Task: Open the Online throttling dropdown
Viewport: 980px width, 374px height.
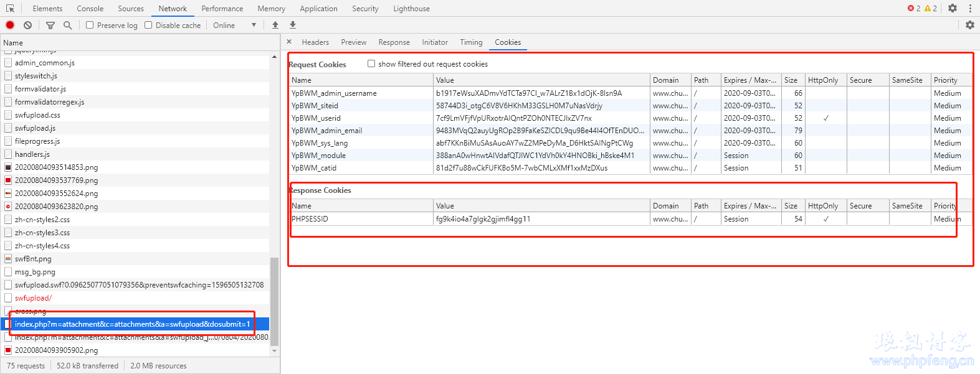Action: point(235,26)
